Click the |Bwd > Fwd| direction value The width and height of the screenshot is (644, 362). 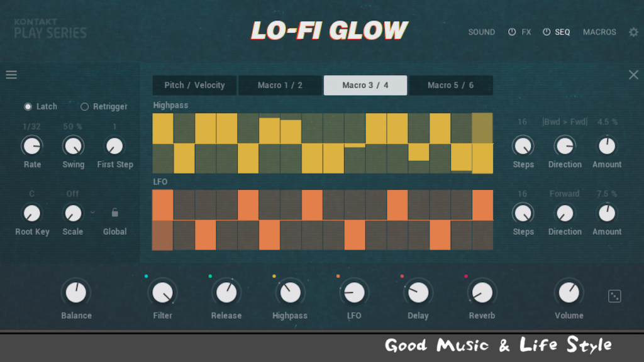click(x=565, y=122)
